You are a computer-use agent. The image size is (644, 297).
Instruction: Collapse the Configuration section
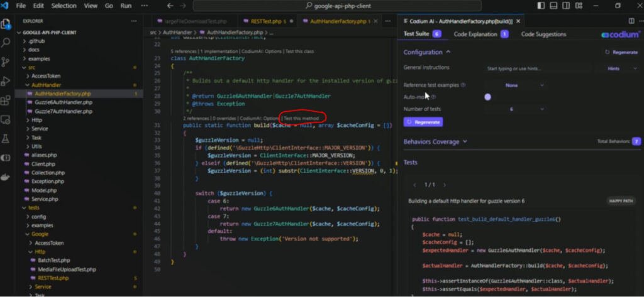point(427,52)
